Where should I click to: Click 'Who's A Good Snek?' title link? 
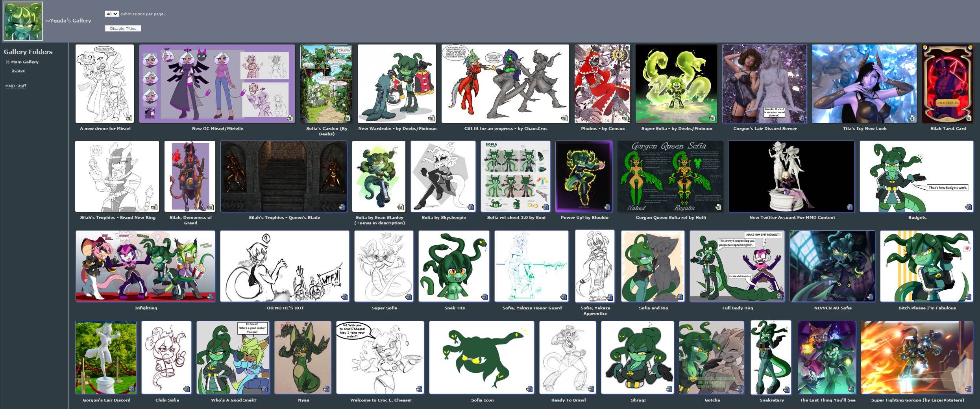pos(234,400)
